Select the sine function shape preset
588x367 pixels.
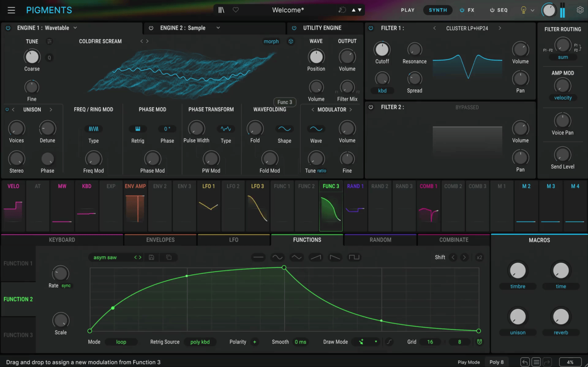[278, 257]
